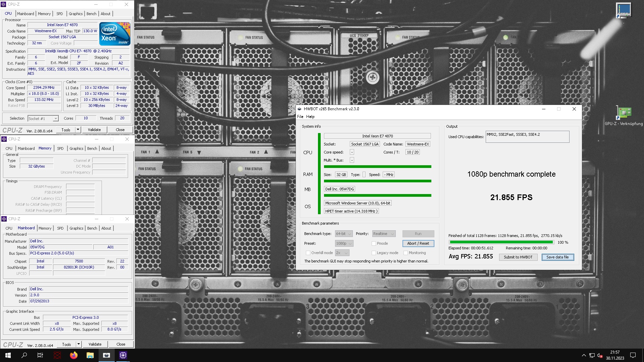Viewport: 644px width, 362px height.
Task: Click the Run button in HWBOT
Action: coord(418,234)
